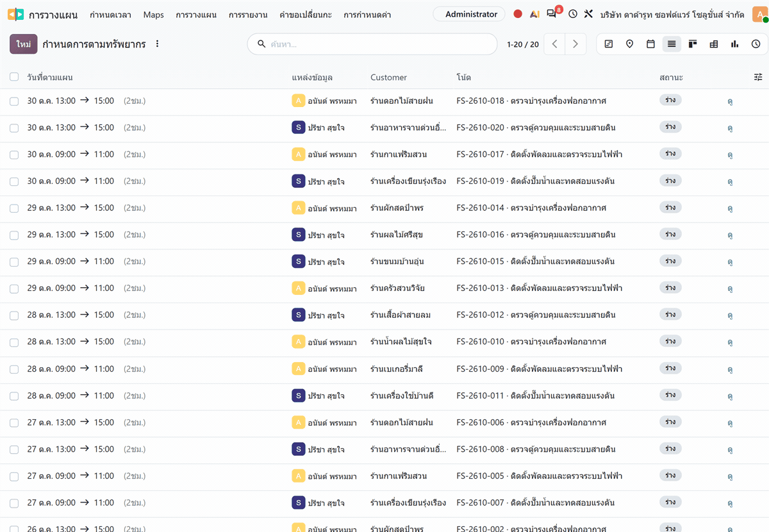Go to the next page arrow
The height and width of the screenshot is (532, 769).
(x=575, y=44)
